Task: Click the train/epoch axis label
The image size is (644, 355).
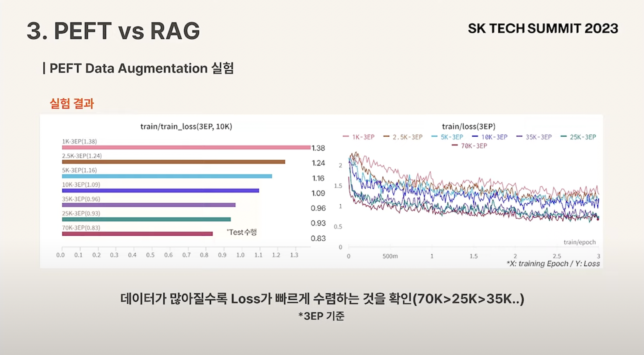Action: click(579, 242)
